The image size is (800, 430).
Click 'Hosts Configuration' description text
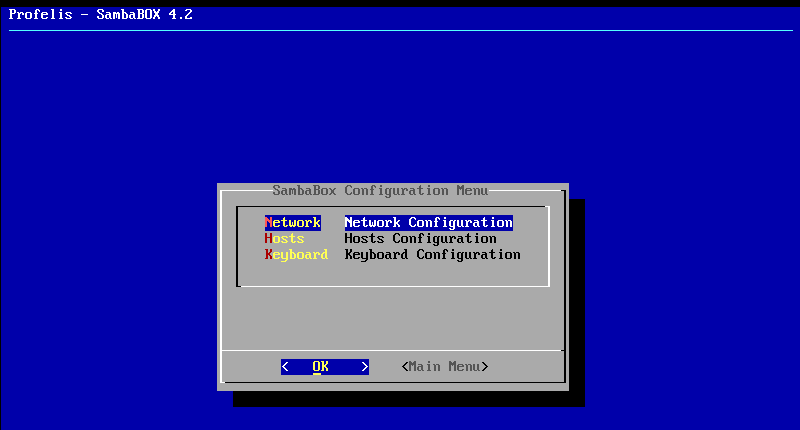tap(420, 238)
